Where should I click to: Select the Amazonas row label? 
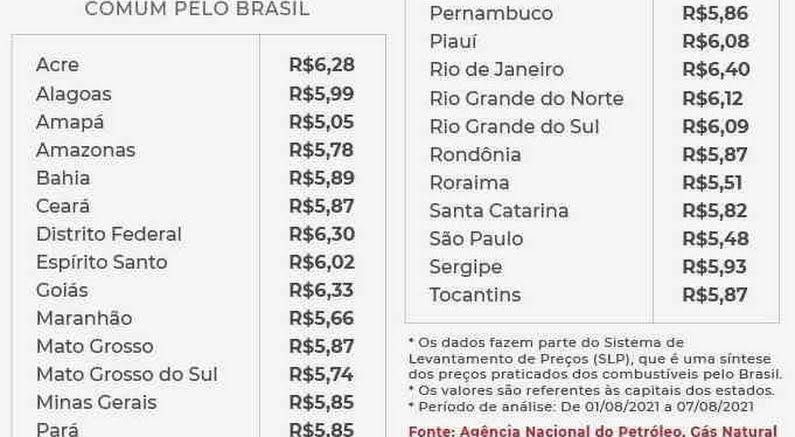(x=86, y=150)
